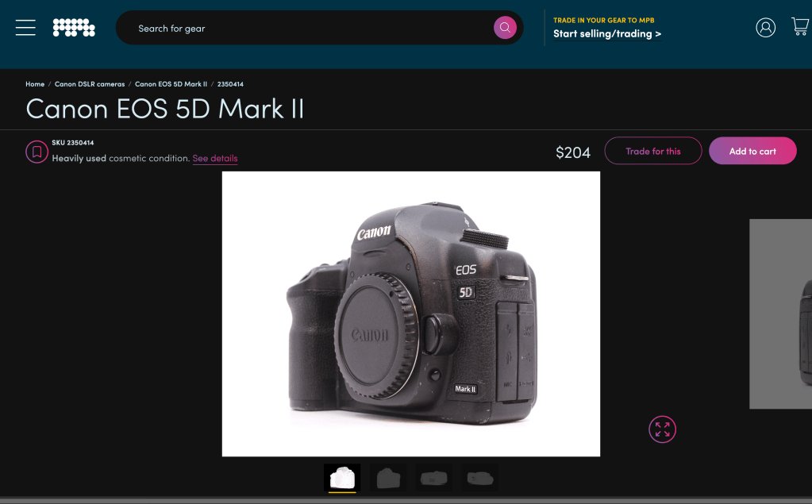Image resolution: width=812 pixels, height=504 pixels.
Task: Expand the image to fullscreen
Action: pos(662,429)
